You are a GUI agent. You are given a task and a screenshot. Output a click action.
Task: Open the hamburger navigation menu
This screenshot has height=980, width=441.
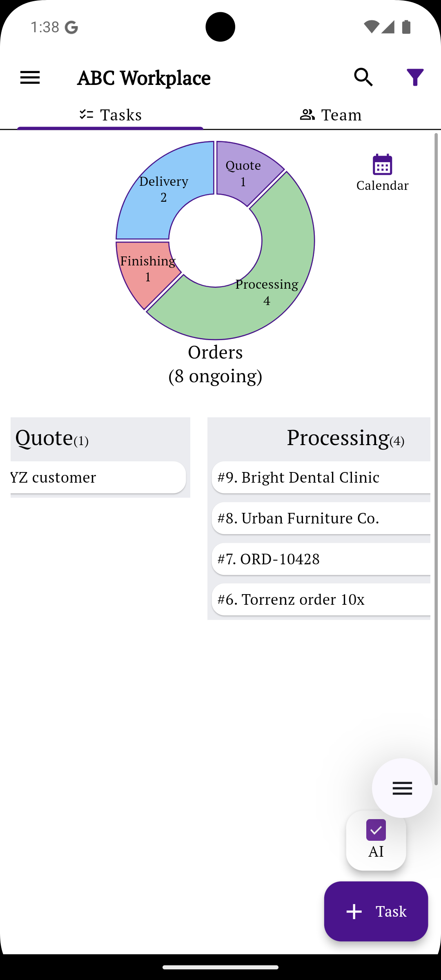click(30, 78)
